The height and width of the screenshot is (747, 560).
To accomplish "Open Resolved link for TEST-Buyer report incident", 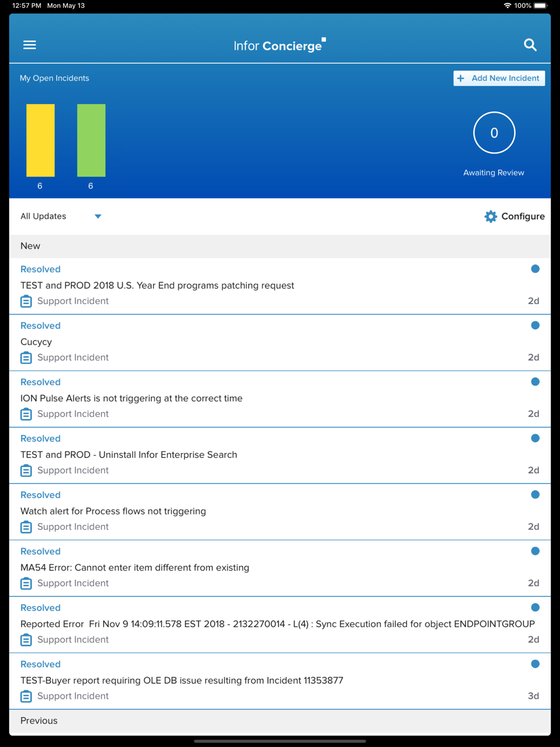I will pyautogui.click(x=40, y=665).
